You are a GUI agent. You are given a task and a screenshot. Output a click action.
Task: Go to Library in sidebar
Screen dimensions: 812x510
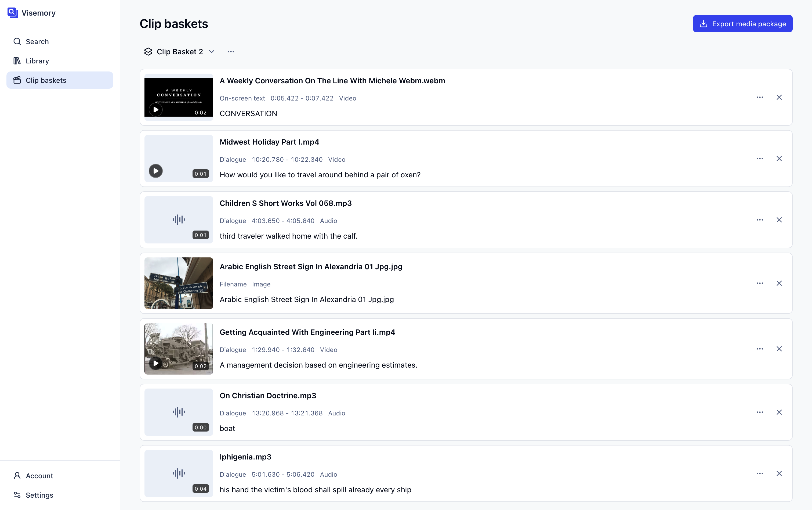click(60, 61)
